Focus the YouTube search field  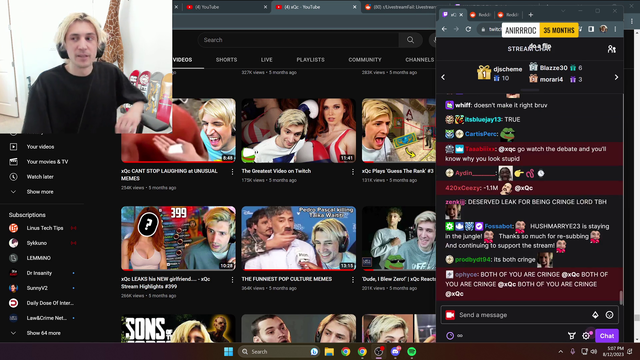[x=298, y=40]
